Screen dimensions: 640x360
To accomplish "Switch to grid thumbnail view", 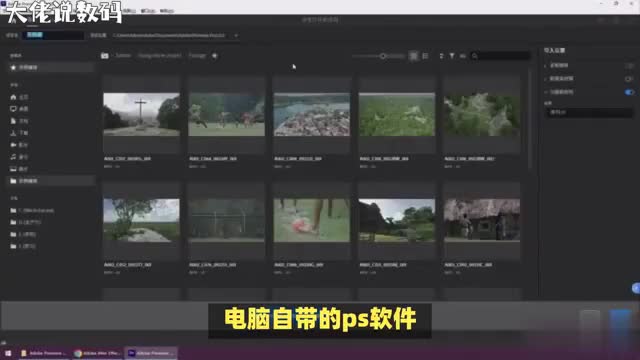I will tap(413, 56).
